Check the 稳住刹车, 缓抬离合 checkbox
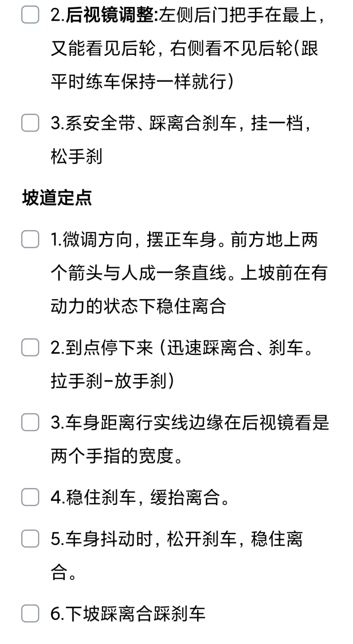The height and width of the screenshot is (644, 353). coord(30,497)
